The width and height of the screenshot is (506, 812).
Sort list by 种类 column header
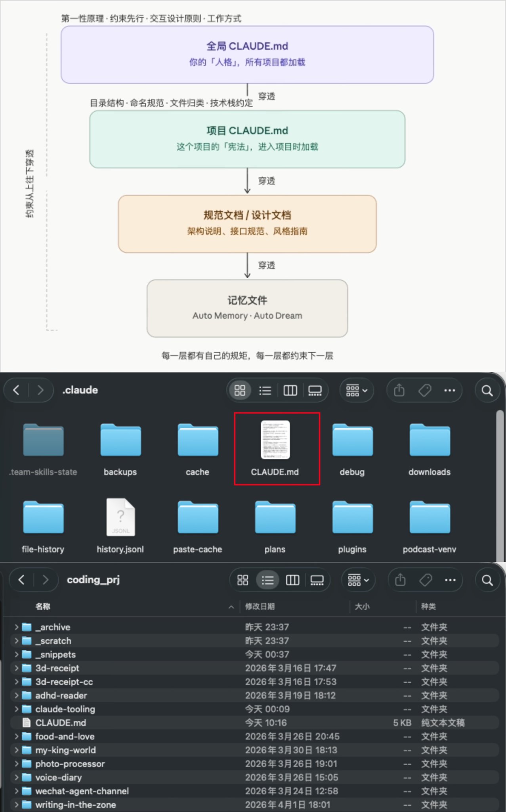(428, 607)
